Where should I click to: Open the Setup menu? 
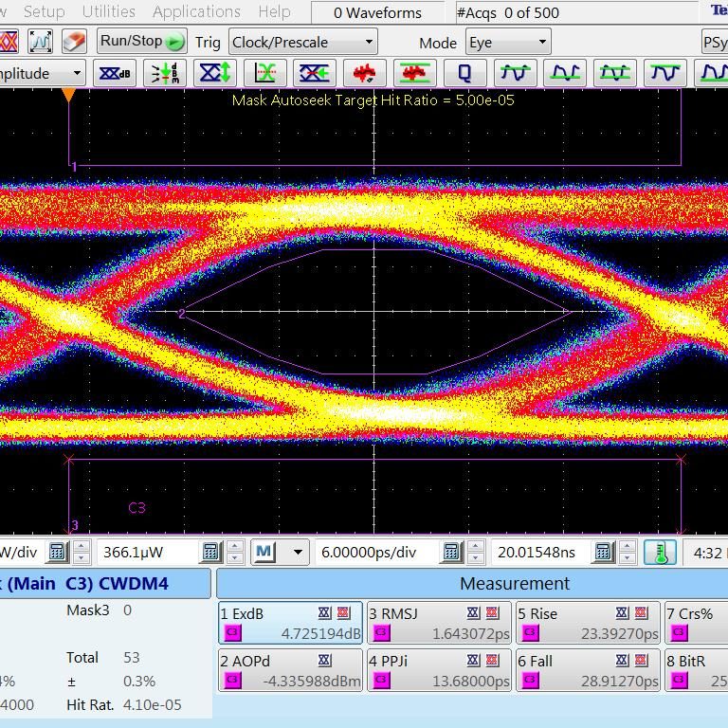(45, 11)
